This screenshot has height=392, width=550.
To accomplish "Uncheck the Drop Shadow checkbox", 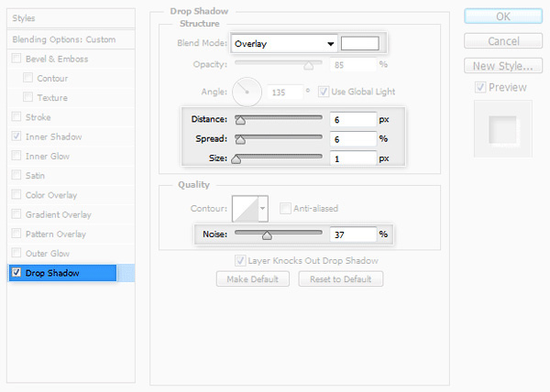I will (x=16, y=272).
